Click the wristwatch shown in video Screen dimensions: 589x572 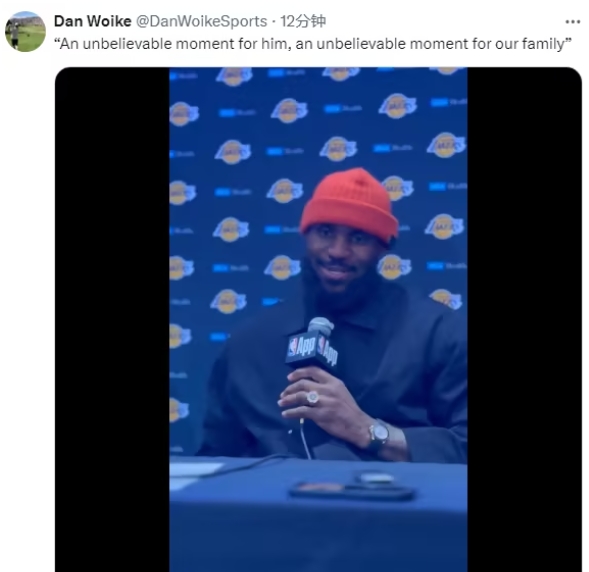coord(379,434)
